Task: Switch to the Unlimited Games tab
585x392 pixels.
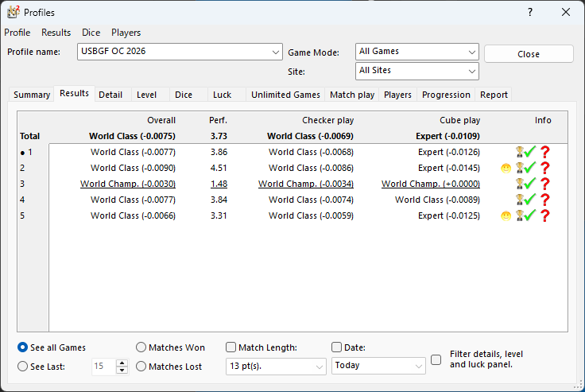Action: coord(285,95)
